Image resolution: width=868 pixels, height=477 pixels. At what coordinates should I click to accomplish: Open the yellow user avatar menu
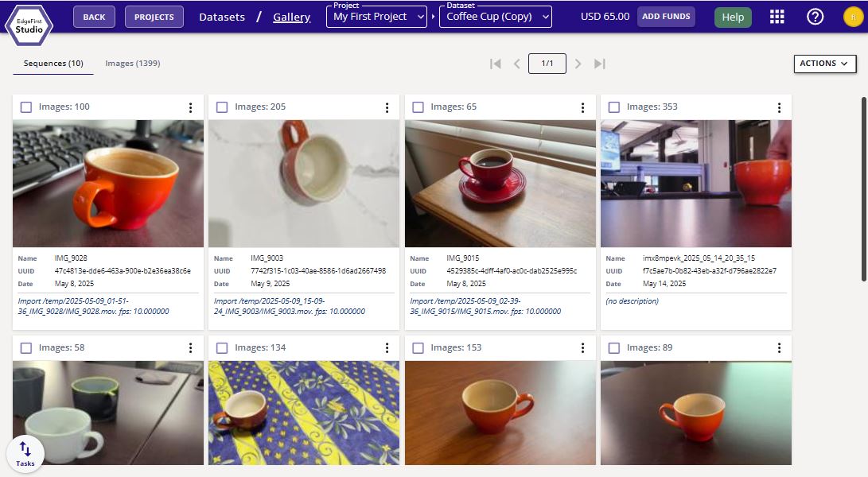click(x=853, y=17)
